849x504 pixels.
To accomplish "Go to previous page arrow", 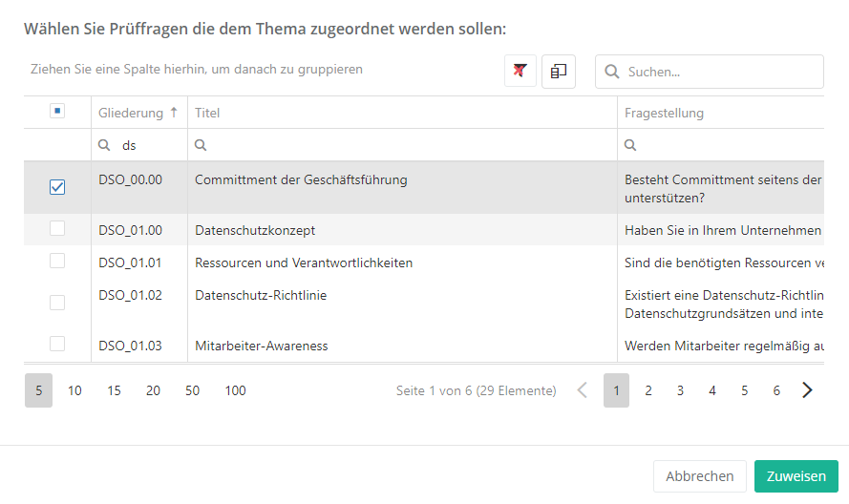I will click(583, 390).
